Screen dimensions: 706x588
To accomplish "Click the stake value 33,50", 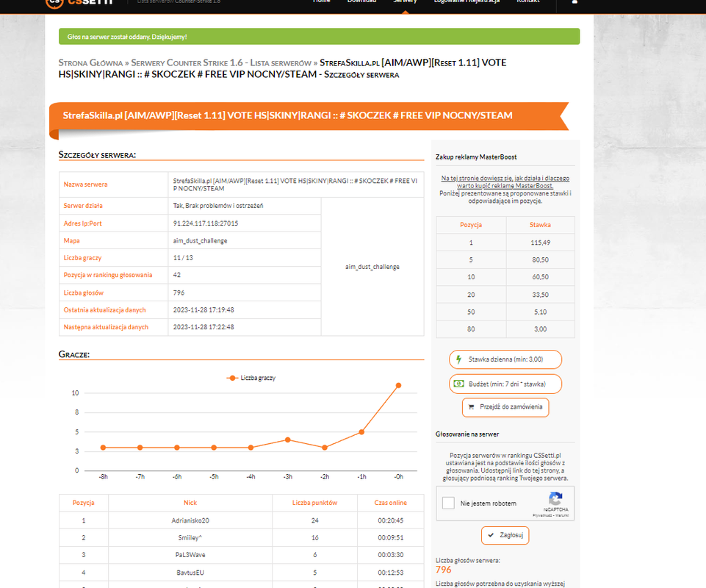I will coord(540,295).
